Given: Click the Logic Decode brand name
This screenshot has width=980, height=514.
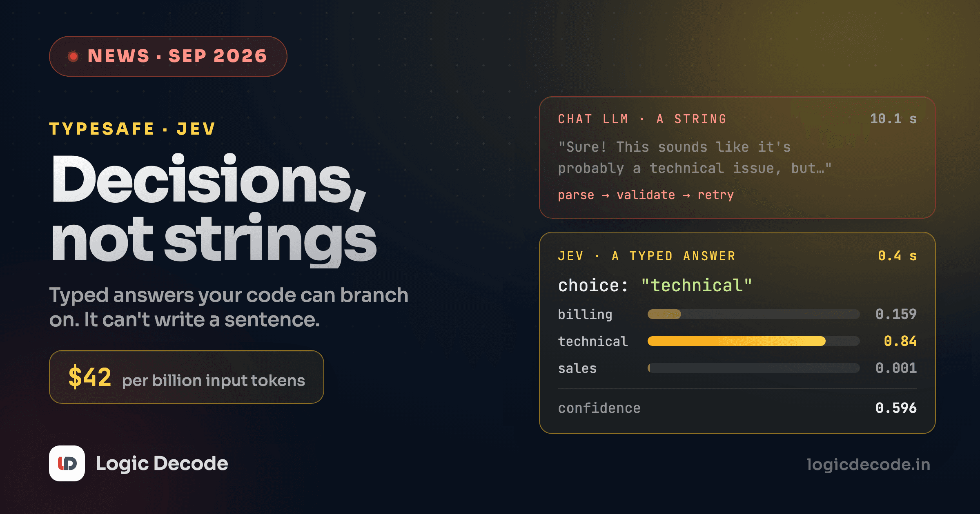Looking at the screenshot, I should pos(162,464).
